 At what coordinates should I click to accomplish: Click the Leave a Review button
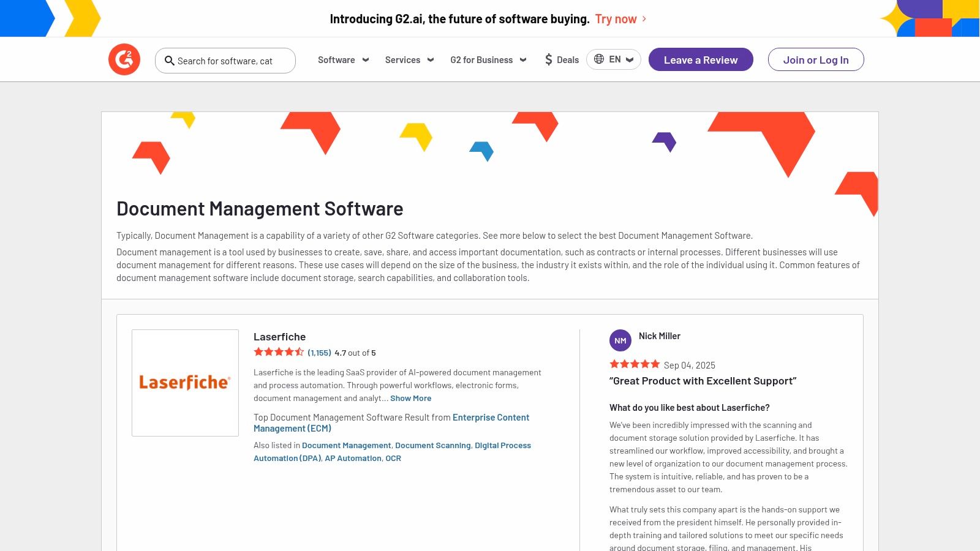[701, 59]
